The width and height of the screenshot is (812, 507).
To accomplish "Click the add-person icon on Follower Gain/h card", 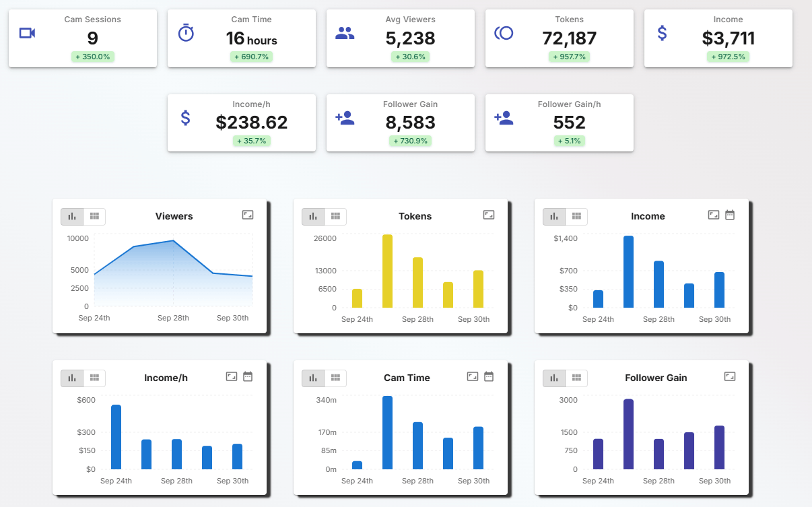I will (504, 118).
